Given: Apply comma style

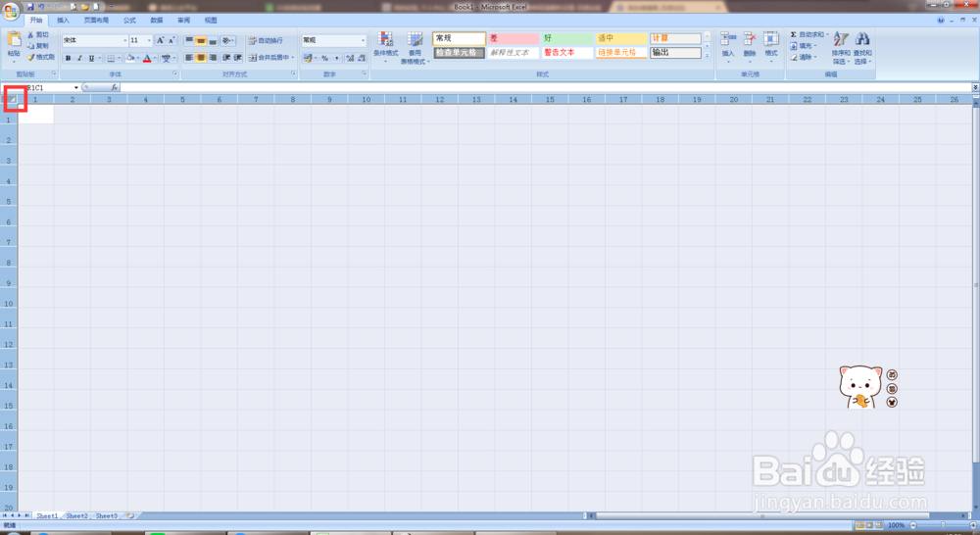Looking at the screenshot, I should click(x=336, y=58).
